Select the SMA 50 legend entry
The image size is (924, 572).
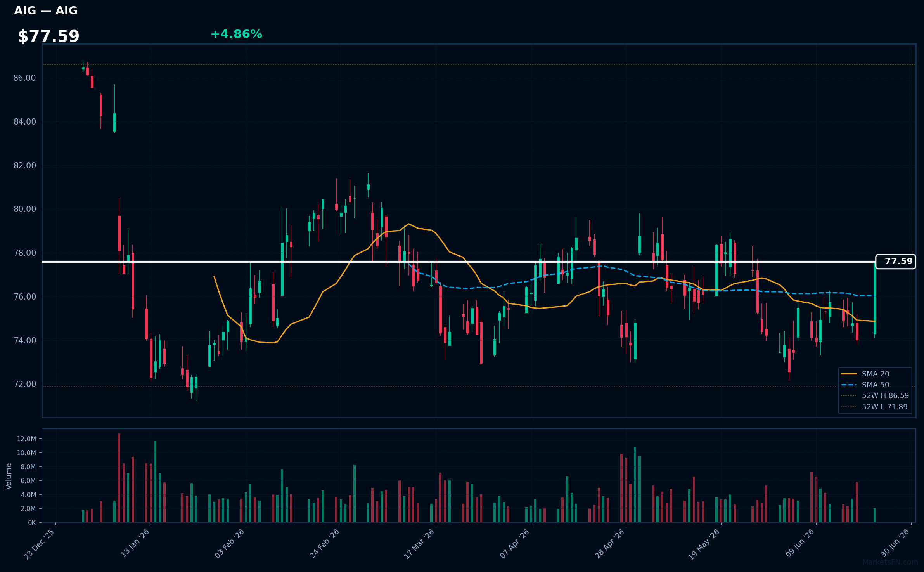tap(865, 385)
